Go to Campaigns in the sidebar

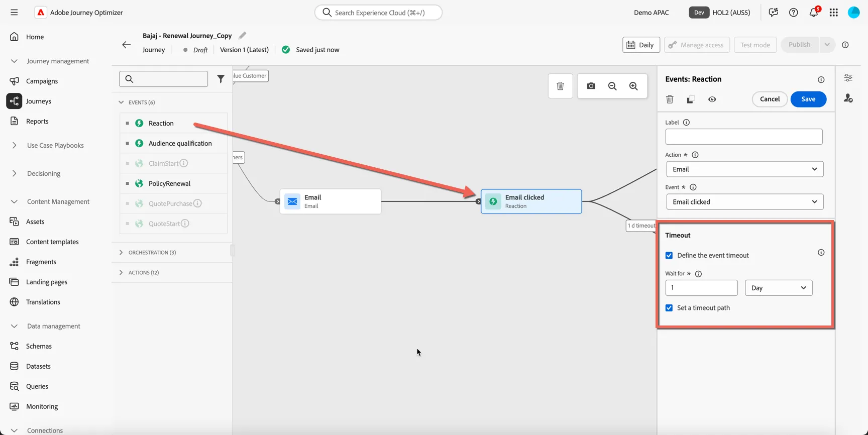pyautogui.click(x=42, y=81)
